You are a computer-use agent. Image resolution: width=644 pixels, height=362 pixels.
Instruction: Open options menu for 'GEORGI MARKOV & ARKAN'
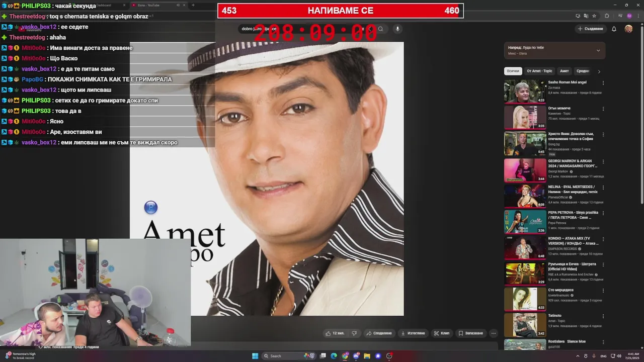coord(603,162)
